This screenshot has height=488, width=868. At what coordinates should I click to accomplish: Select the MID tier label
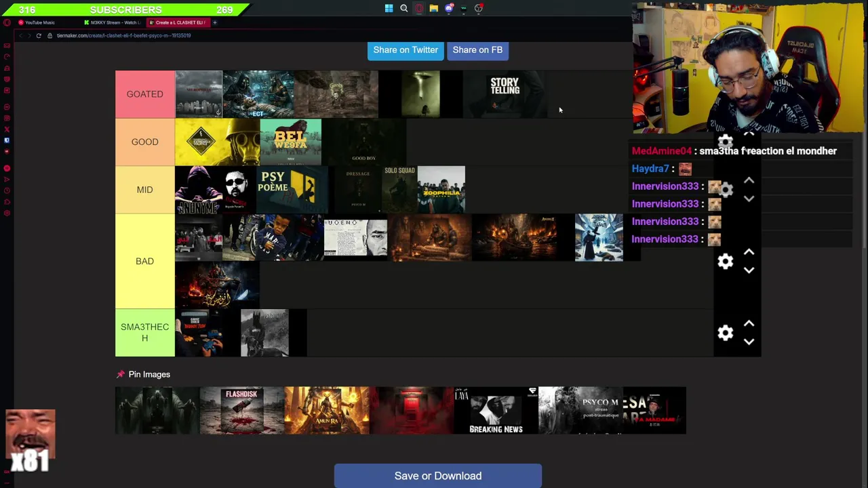[x=145, y=190]
